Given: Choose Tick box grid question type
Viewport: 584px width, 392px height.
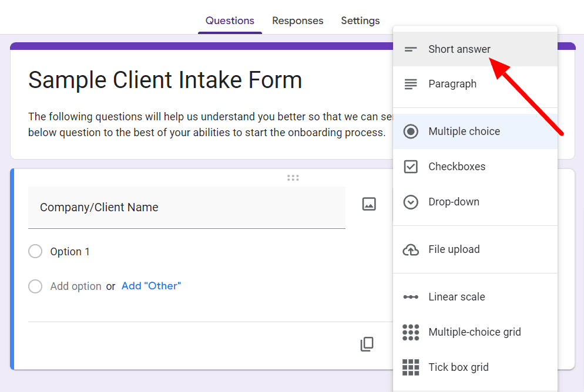Looking at the screenshot, I should click(x=475, y=367).
